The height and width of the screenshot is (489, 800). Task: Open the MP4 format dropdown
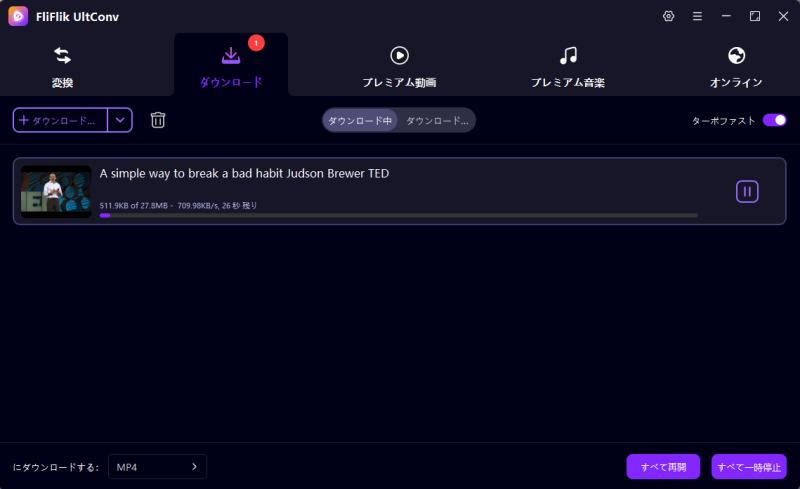pos(157,467)
